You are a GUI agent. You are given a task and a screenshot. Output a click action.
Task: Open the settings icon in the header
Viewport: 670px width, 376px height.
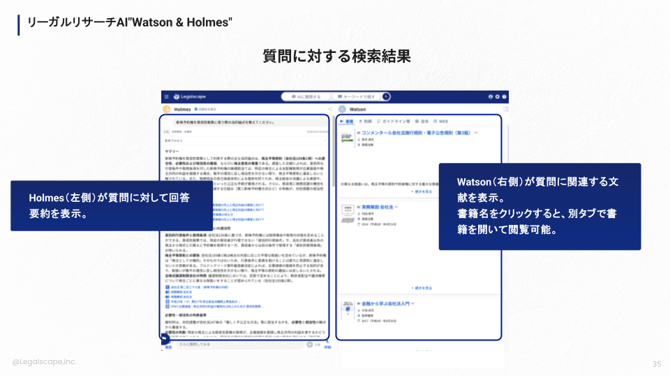click(497, 97)
